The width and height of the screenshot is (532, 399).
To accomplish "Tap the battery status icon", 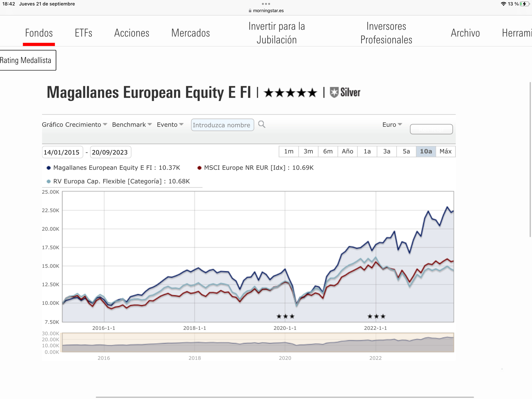I will 525,4.
